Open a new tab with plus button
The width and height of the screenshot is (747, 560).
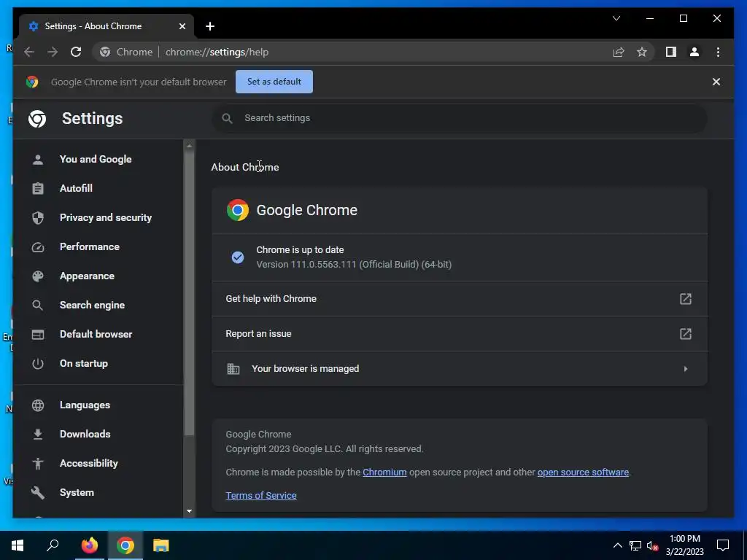coord(210,26)
